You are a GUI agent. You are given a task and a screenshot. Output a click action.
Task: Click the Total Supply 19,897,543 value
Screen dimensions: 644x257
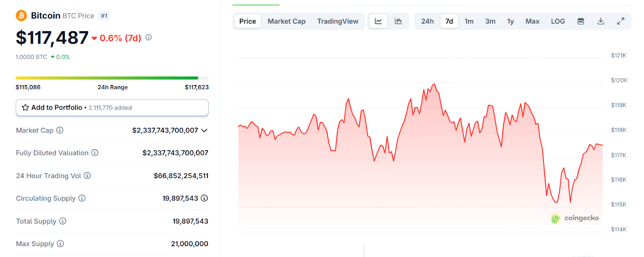(190, 221)
